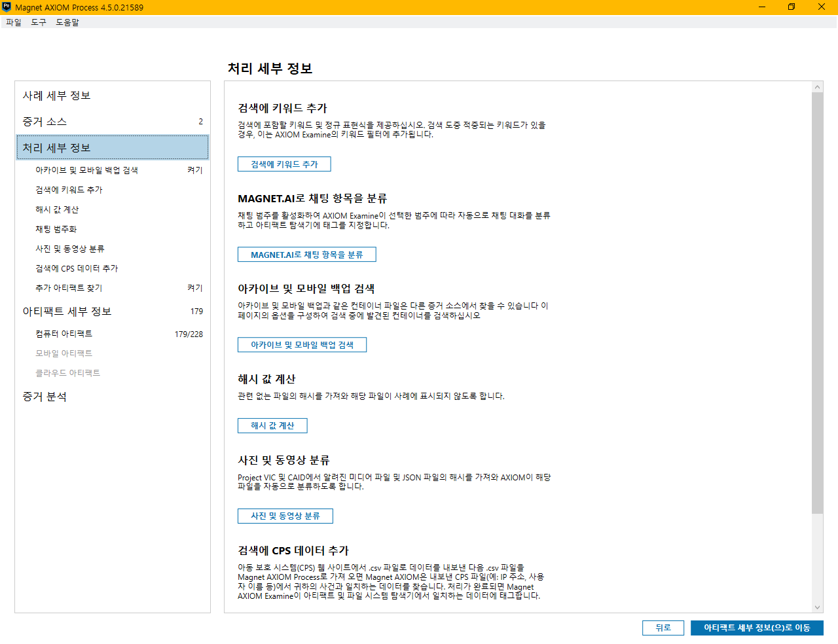Select 아티팩트 세부 정보 in sidebar

pos(113,312)
